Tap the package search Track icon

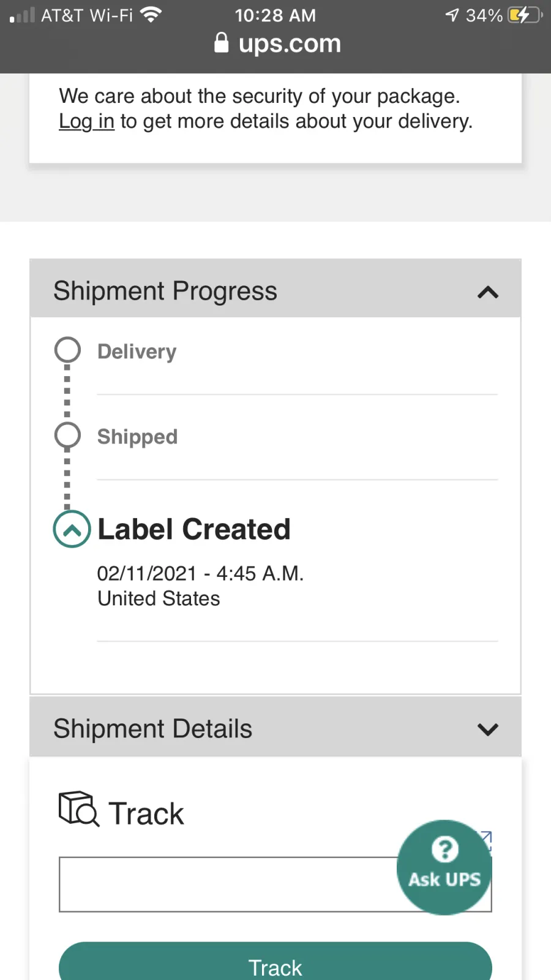(78, 810)
